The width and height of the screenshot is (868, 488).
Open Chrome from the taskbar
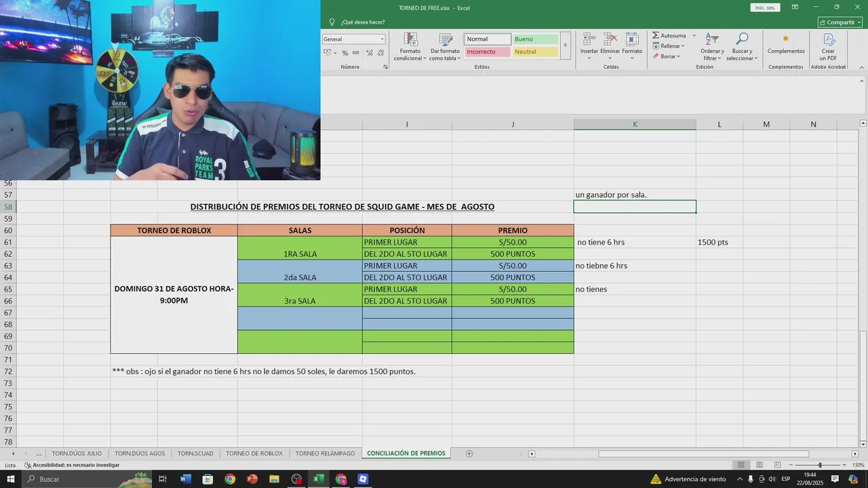[230, 479]
